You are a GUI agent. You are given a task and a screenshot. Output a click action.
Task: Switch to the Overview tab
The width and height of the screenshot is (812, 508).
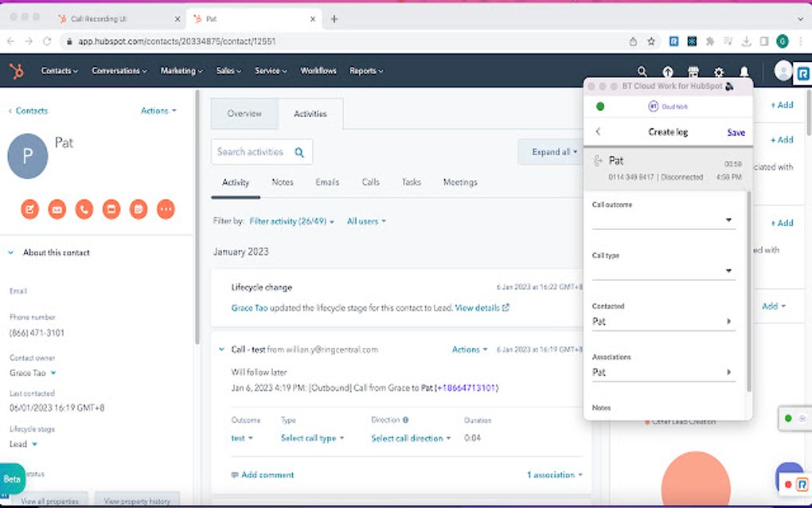coord(244,113)
